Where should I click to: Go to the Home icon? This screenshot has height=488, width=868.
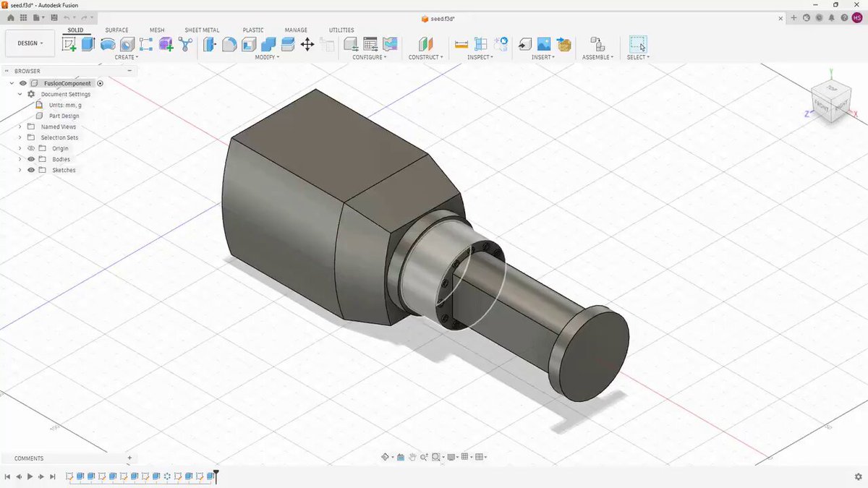(10, 17)
